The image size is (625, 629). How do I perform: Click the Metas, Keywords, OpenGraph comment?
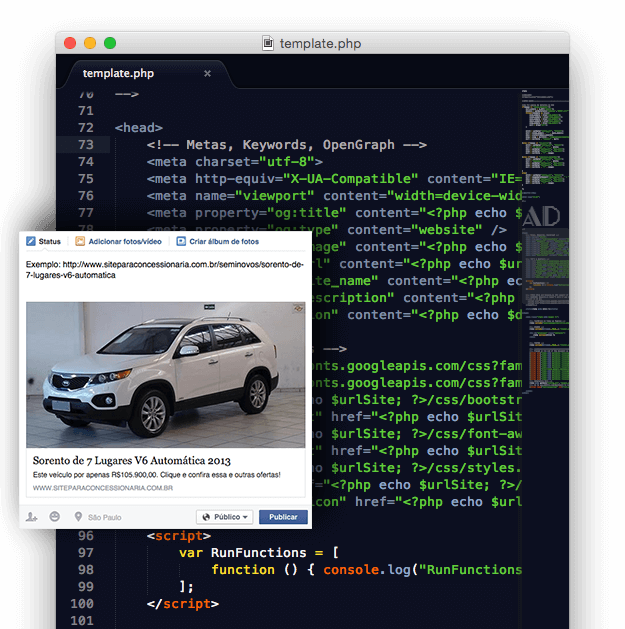click(x=287, y=144)
